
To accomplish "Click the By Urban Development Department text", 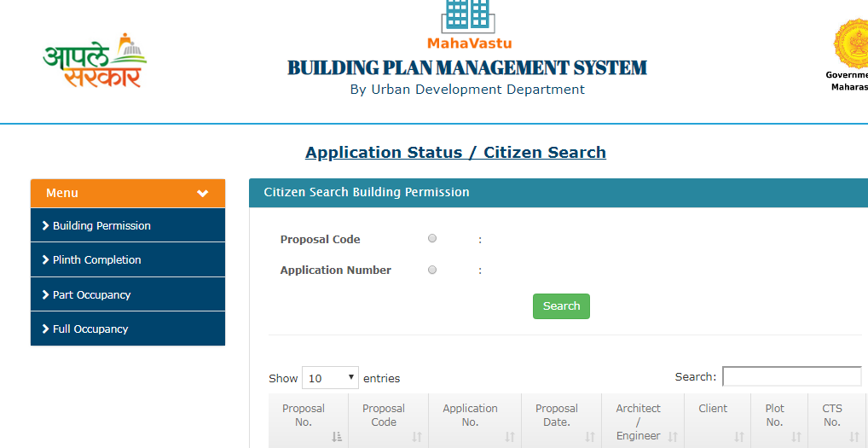I will [467, 89].
